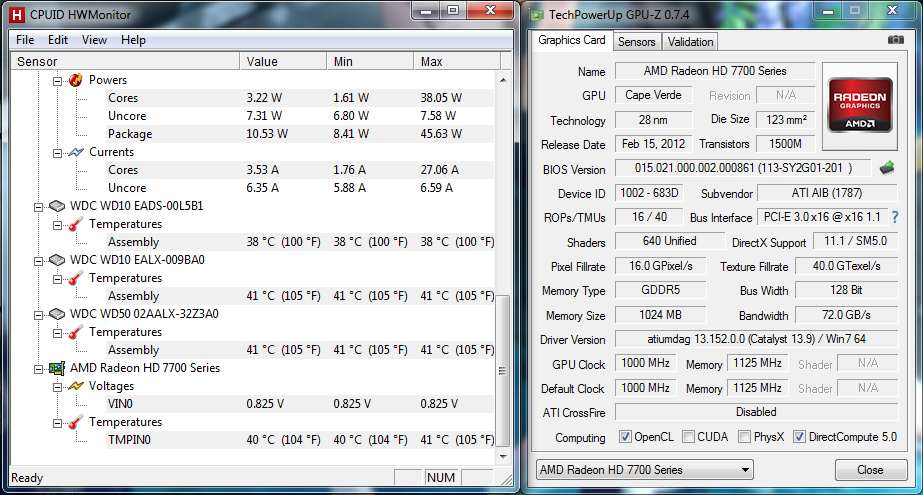
Task: Click the Powers flame icon
Action: [x=75, y=80]
